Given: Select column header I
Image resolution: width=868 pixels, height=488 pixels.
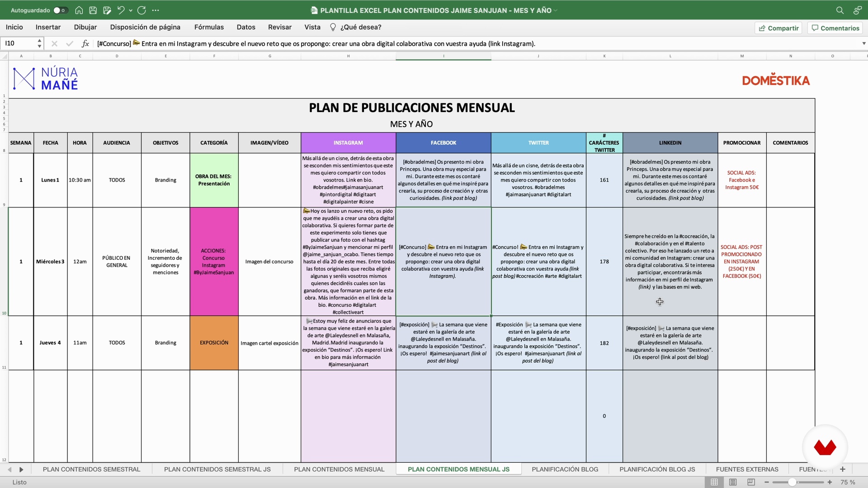Looking at the screenshot, I should click(443, 56).
